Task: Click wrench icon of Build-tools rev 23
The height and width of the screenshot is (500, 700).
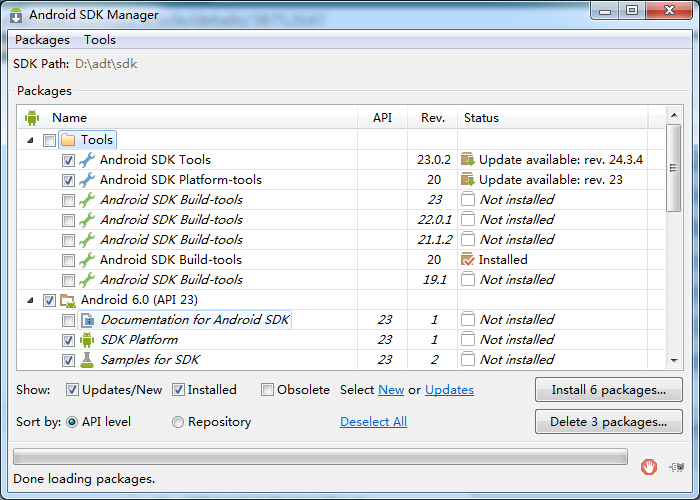Action: [x=87, y=200]
